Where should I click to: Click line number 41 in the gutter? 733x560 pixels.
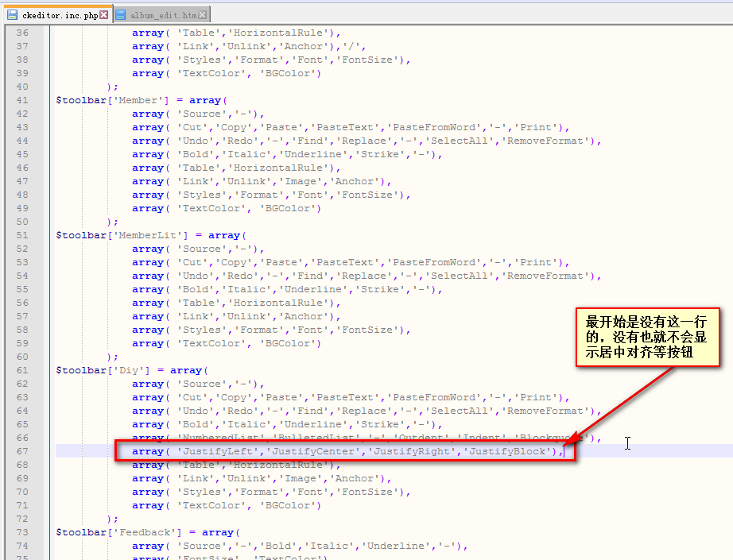22,100
